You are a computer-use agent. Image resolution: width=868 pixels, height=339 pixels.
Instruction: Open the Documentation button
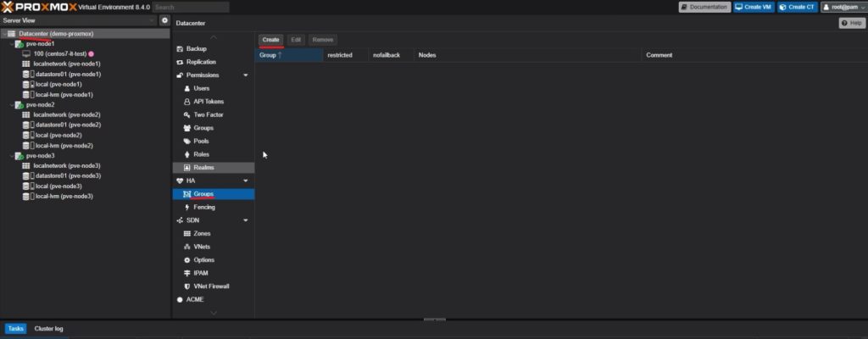[x=704, y=7]
